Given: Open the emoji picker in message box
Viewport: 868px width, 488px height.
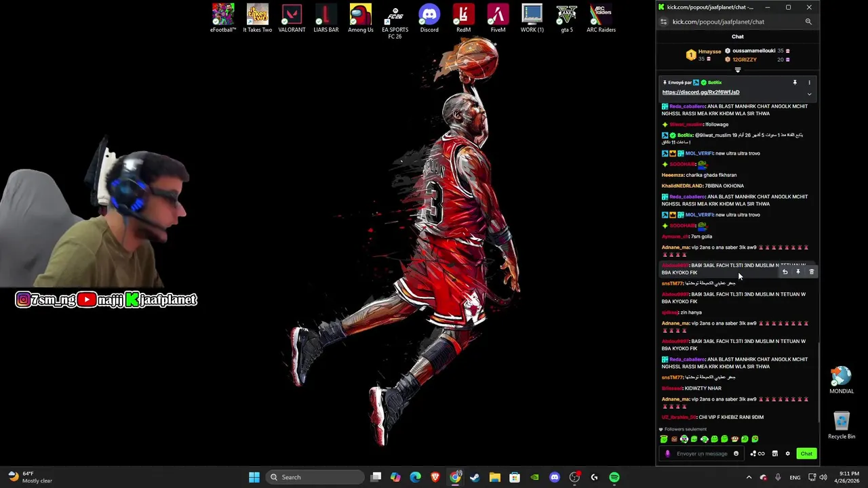Looking at the screenshot, I should tap(736, 454).
